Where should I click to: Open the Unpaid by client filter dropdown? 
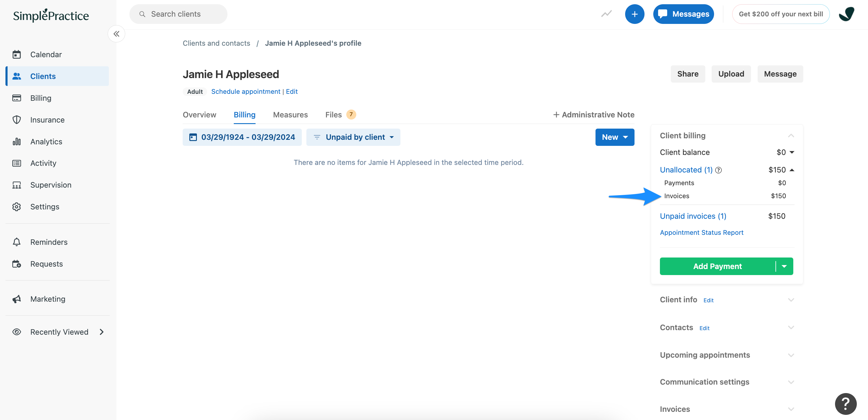click(x=353, y=137)
